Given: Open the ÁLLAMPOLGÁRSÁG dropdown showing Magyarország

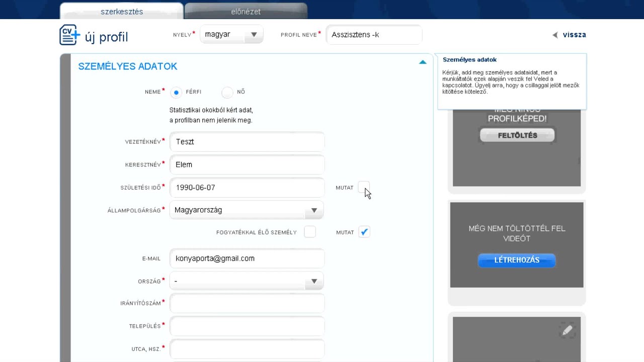Looking at the screenshot, I should pyautogui.click(x=247, y=210).
